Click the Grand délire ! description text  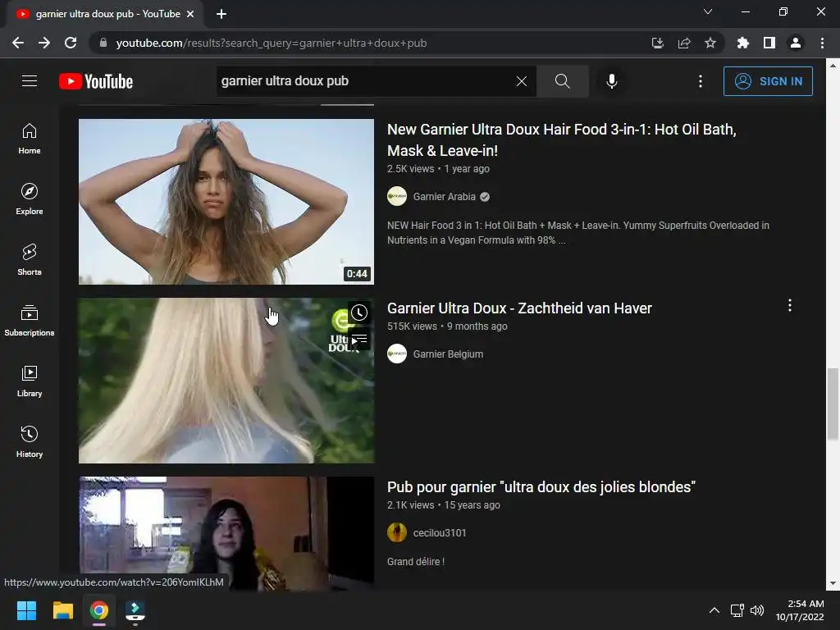pyautogui.click(x=416, y=562)
